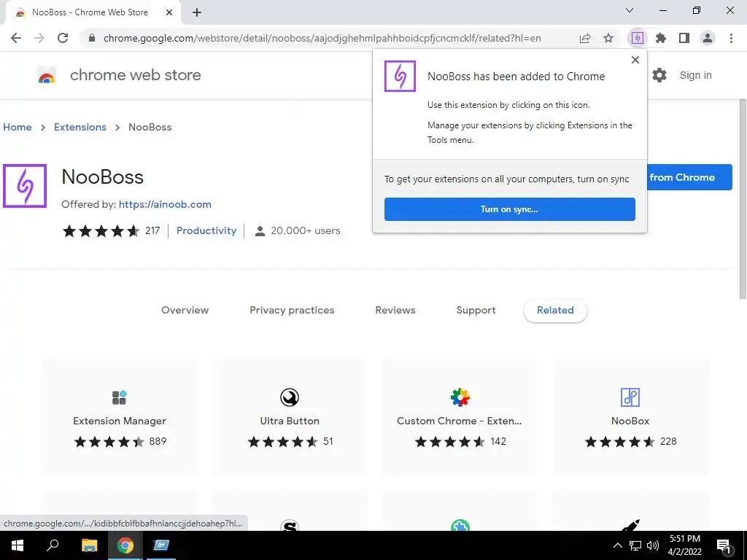Click the share page icon in address bar
This screenshot has width=747, height=560.
tap(585, 38)
